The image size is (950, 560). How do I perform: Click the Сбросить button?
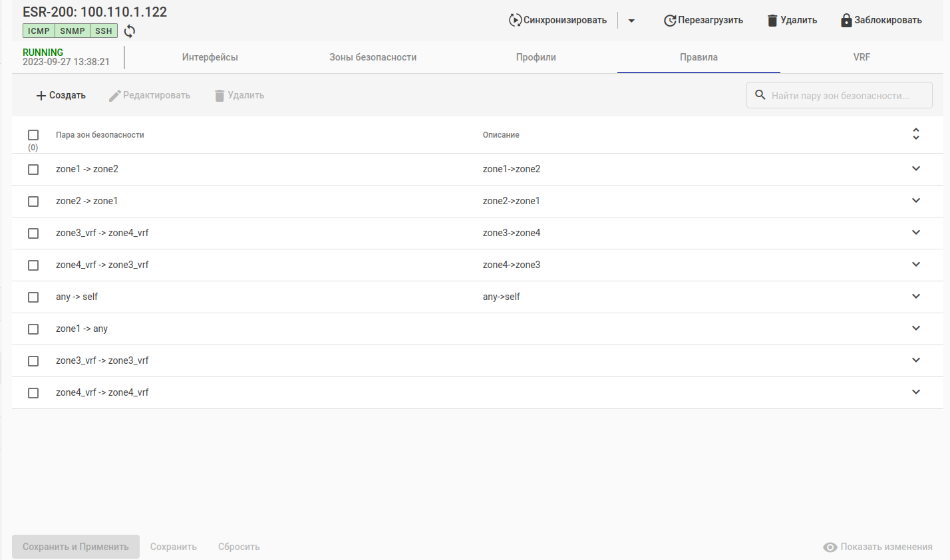click(239, 547)
